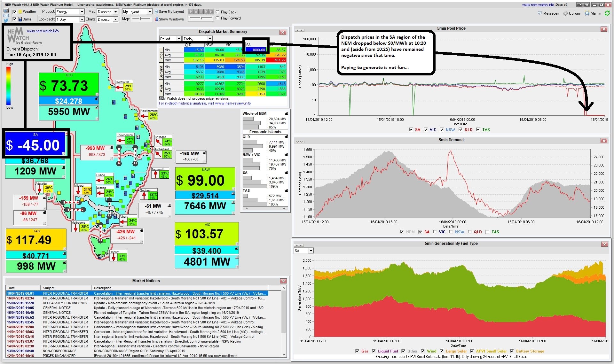The image size is (614, 364).
Task: Click the camera screenshot icon
Action: point(6,11)
